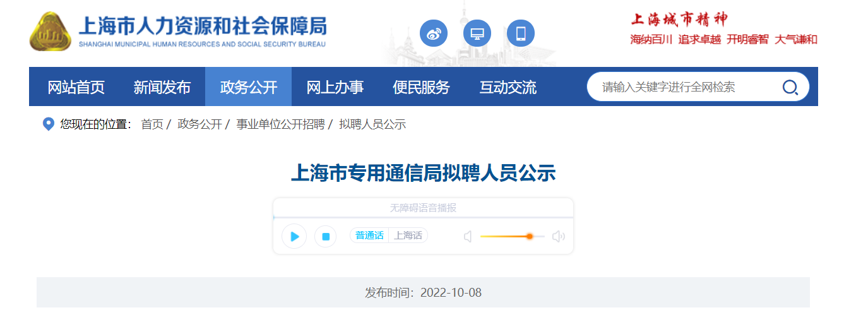Click the desktop computer version icon

coord(477,33)
